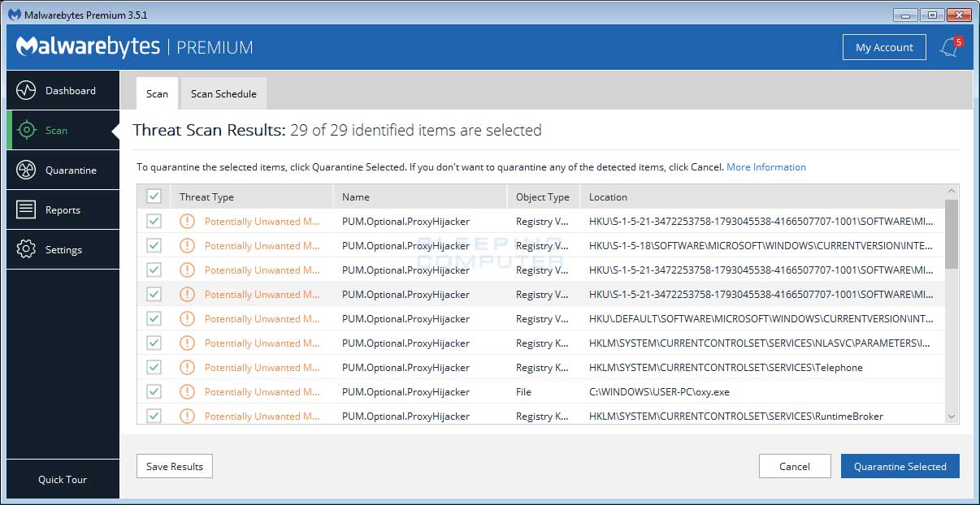Deselect the oxy.exe file threat checkbox
980x505 pixels.
pyautogui.click(x=154, y=391)
